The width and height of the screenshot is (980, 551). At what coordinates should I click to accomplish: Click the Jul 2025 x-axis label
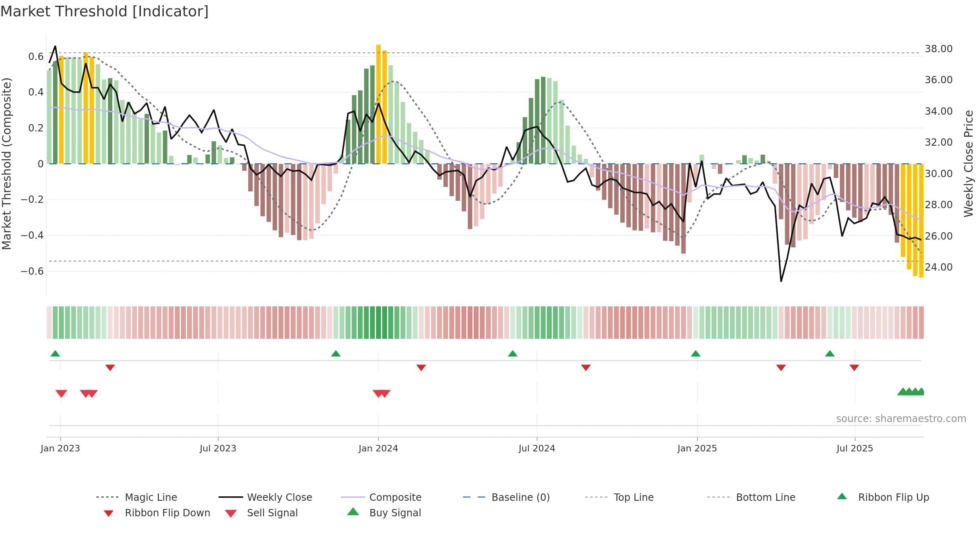coord(855,448)
